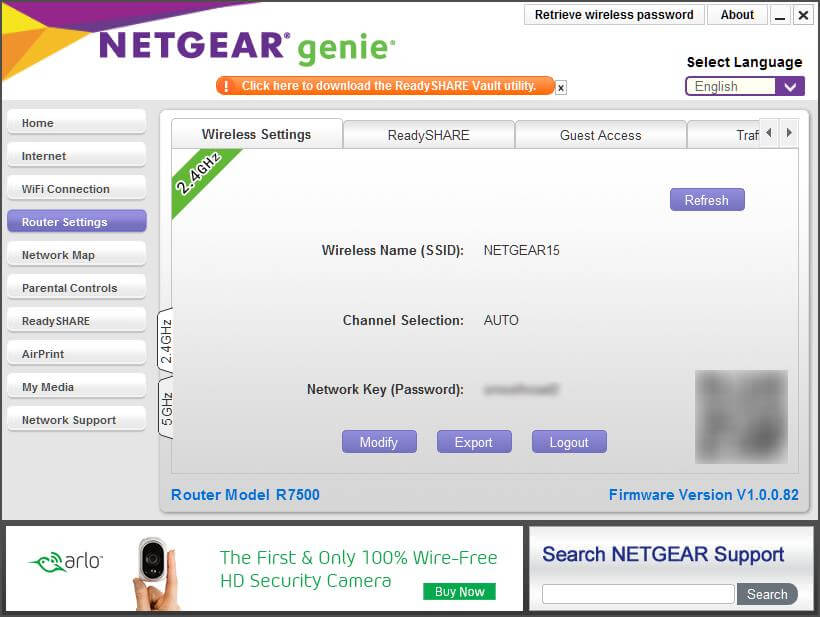Open the Network Map page
Viewport: 820px width, 617px height.
77,255
